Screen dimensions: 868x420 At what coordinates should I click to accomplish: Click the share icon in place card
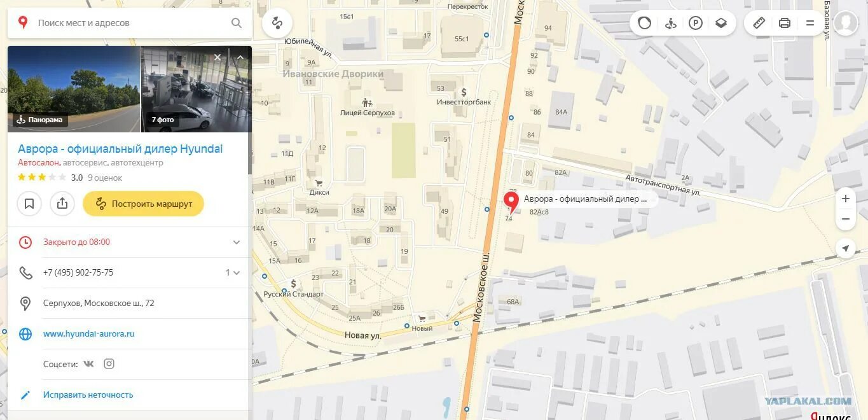[x=62, y=204]
